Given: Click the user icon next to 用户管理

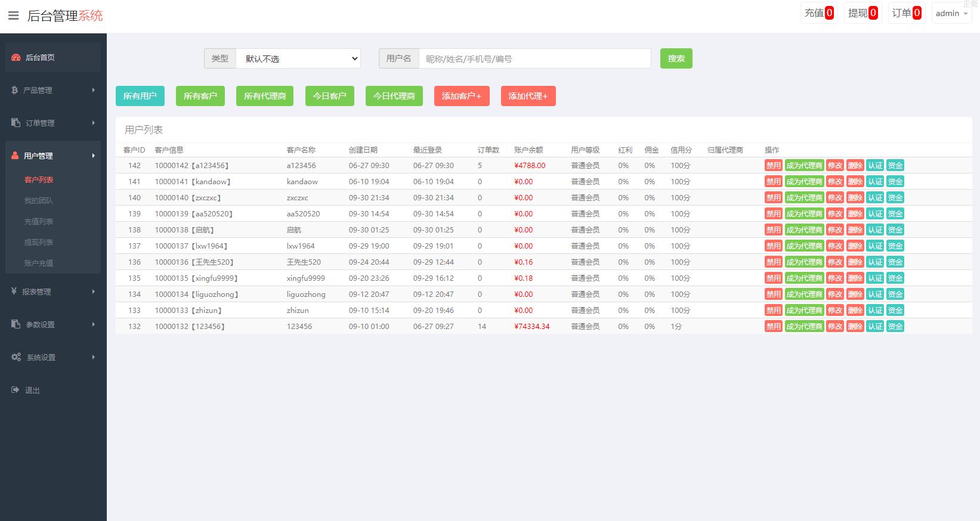Looking at the screenshot, I should pyautogui.click(x=15, y=156).
